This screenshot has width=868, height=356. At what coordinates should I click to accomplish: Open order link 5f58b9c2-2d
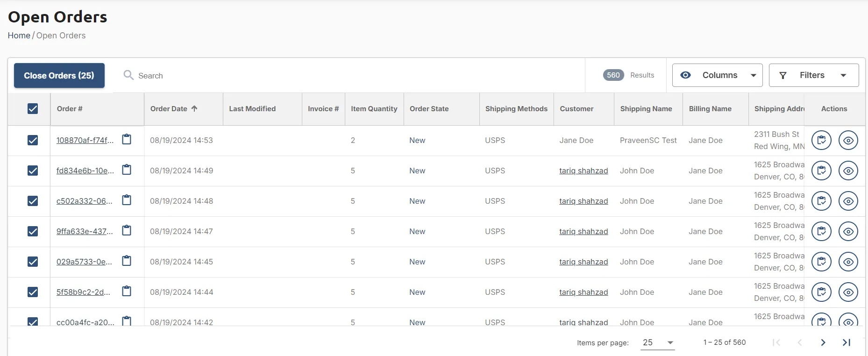point(83,292)
